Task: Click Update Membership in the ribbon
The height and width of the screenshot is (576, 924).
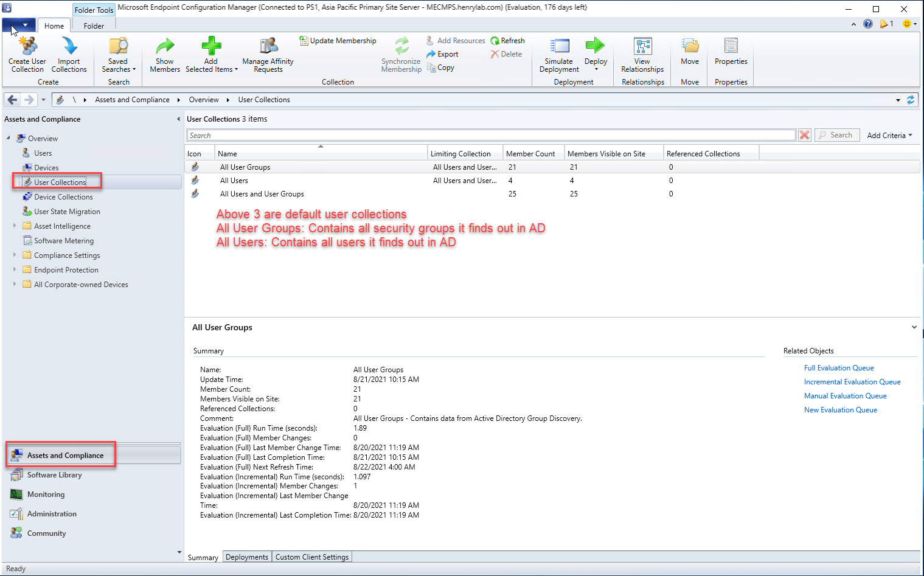Action: (338, 41)
